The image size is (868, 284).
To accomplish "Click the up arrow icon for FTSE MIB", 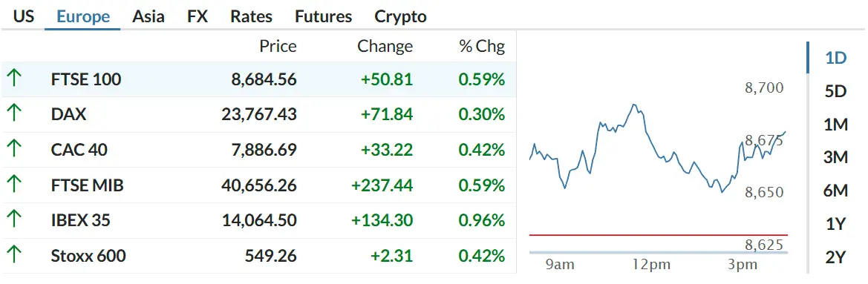I will 14,185.
